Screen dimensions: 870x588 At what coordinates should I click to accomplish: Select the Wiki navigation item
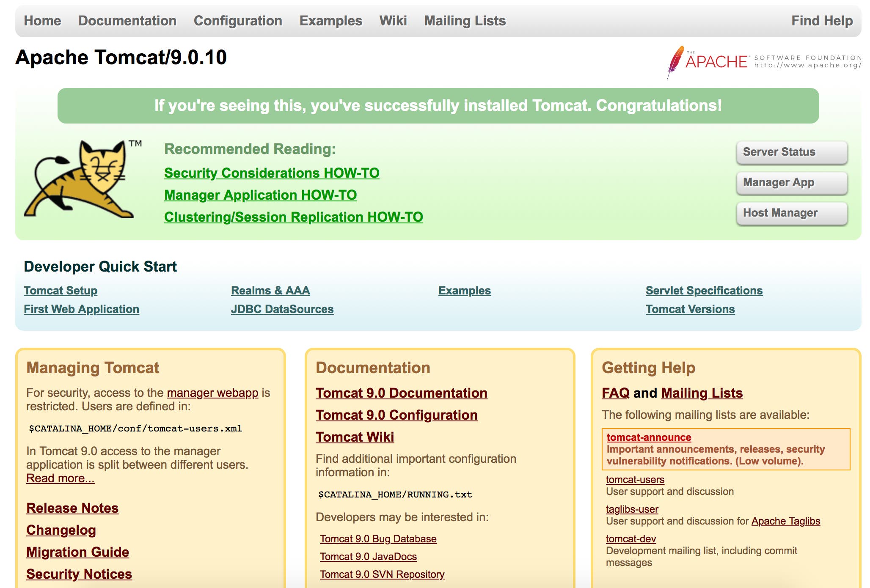[393, 20]
